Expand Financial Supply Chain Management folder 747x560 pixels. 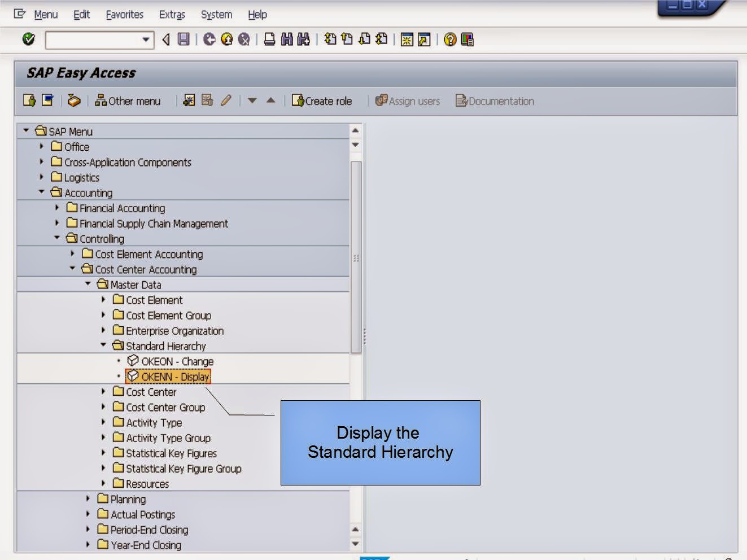click(56, 223)
